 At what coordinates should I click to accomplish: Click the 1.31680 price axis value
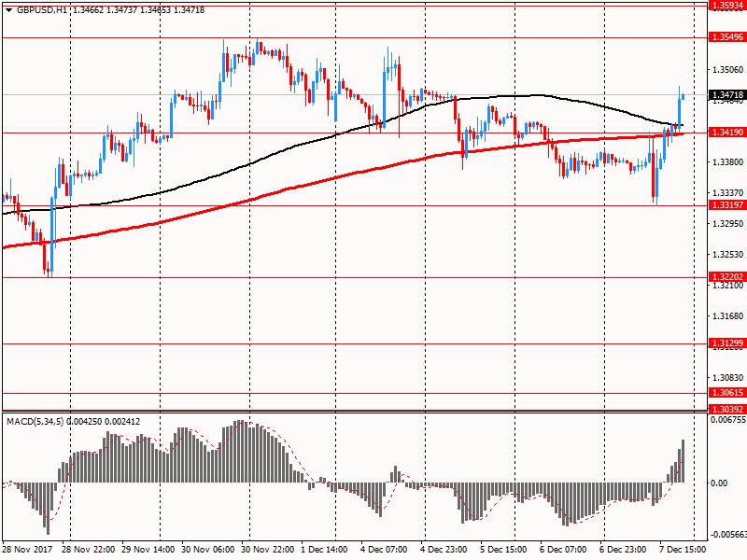728,316
